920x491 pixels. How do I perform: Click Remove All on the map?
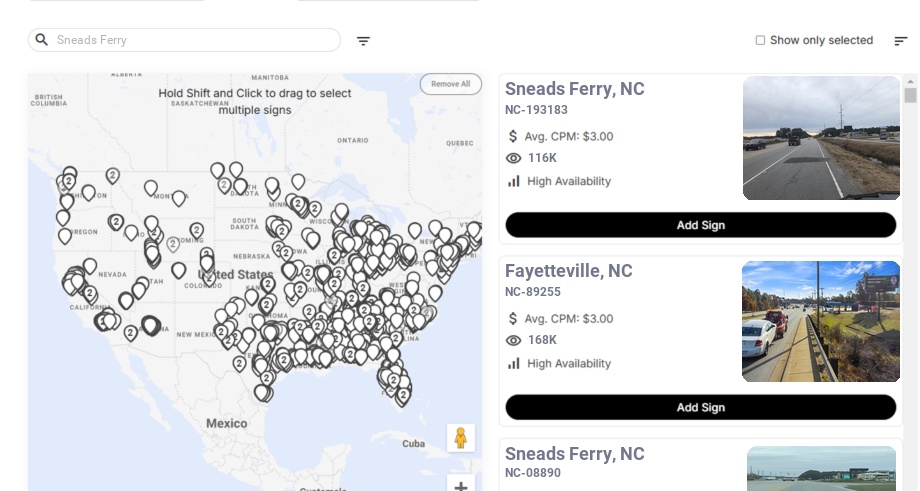(450, 84)
